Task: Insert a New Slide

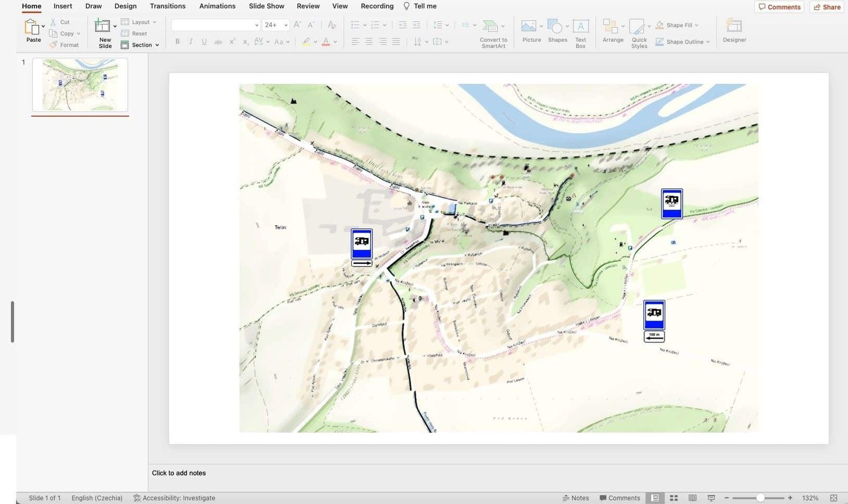Action: pos(102,26)
